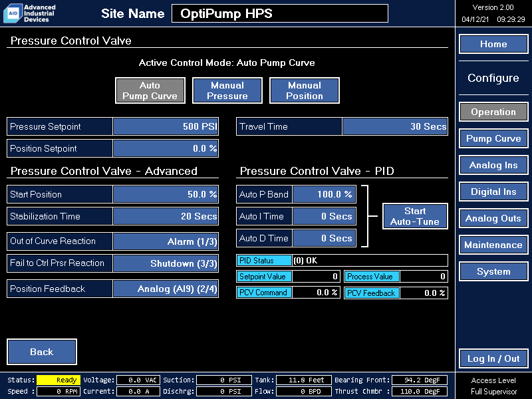Click the Setpoint Value label
This screenshot has height=399, width=532.
[264, 277]
